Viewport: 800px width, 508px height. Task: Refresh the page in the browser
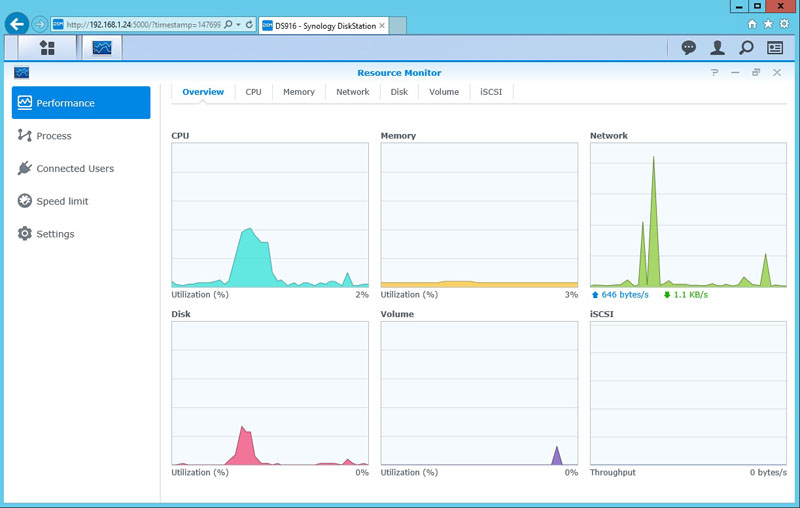pyautogui.click(x=249, y=23)
